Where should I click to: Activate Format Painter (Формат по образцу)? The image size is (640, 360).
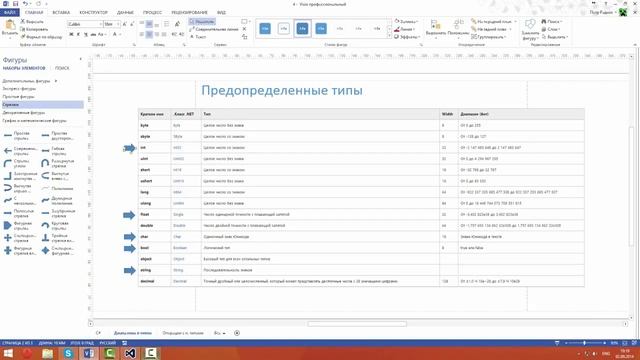click(x=41, y=37)
